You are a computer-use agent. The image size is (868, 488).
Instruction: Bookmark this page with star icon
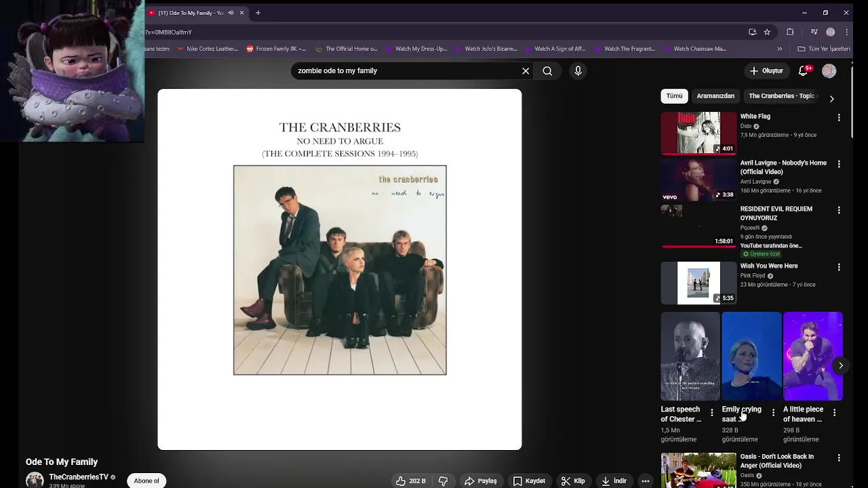pos(767,32)
